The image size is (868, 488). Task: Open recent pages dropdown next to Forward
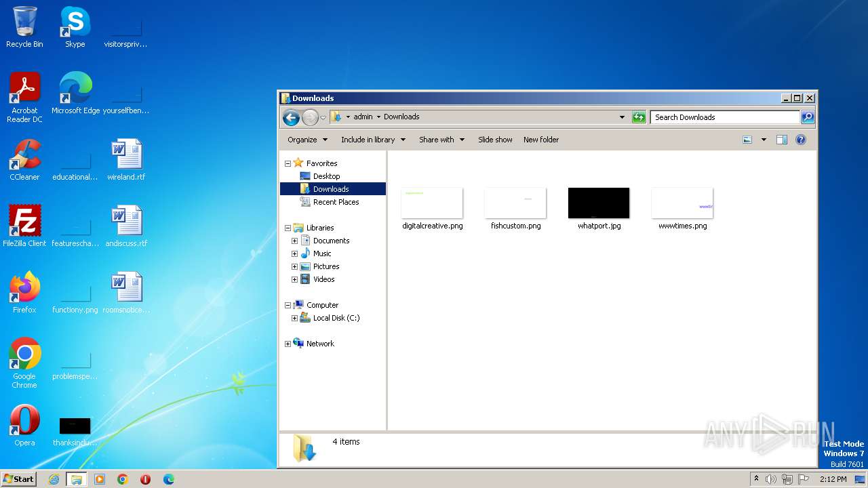pyautogui.click(x=323, y=117)
